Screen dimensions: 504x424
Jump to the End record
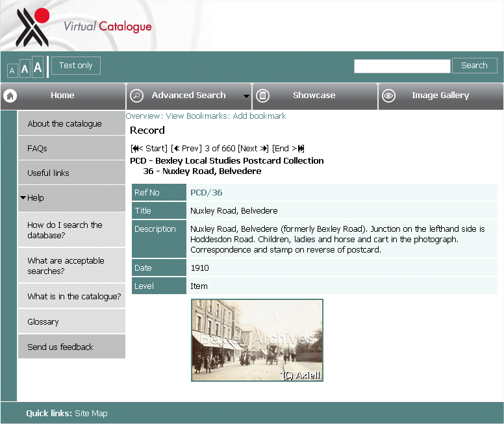point(288,149)
